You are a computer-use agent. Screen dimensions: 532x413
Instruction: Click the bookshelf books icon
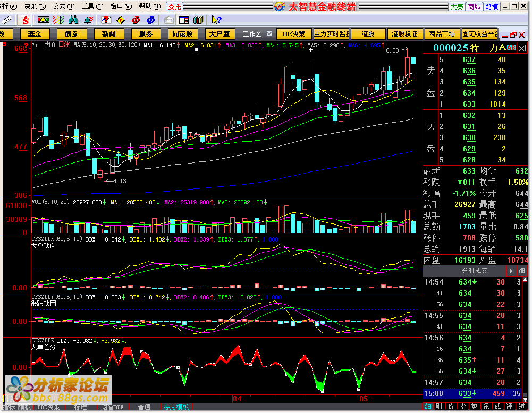198,20
